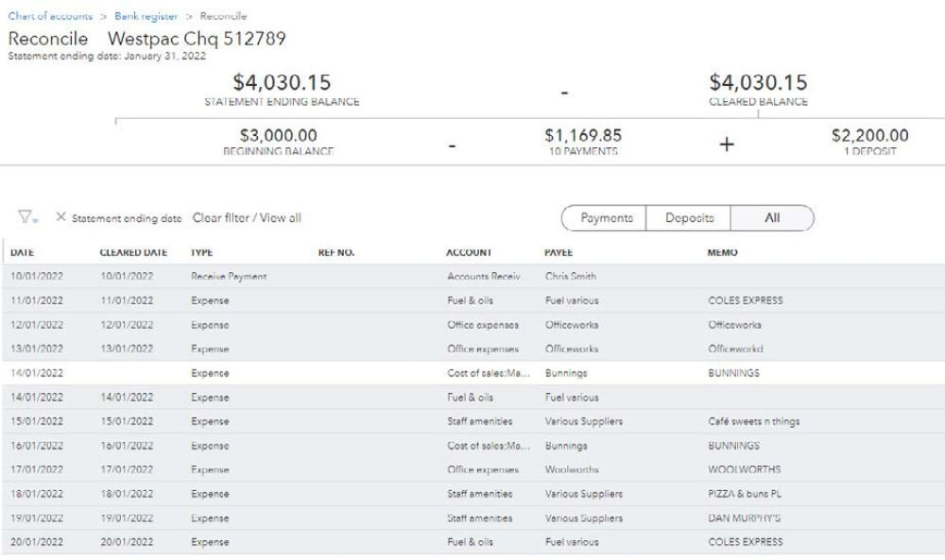
Task: Click memo WOOLWORTHS
Action: tap(745, 469)
